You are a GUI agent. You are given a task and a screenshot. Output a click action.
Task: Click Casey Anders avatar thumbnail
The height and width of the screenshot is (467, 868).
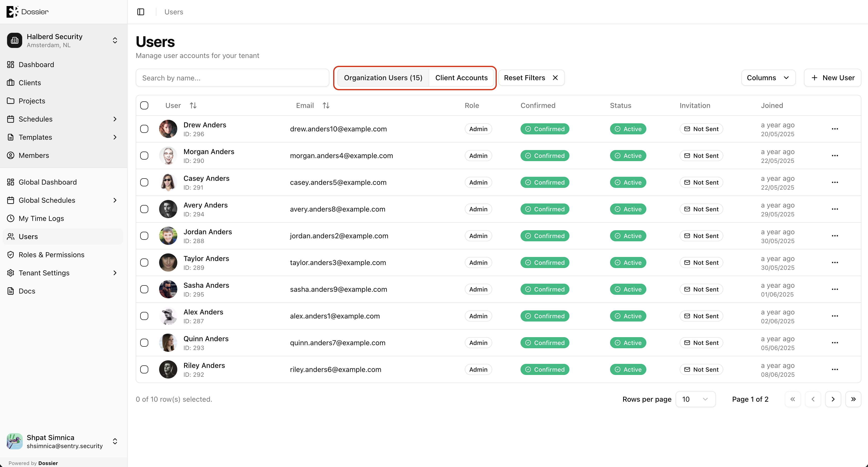pyautogui.click(x=168, y=182)
